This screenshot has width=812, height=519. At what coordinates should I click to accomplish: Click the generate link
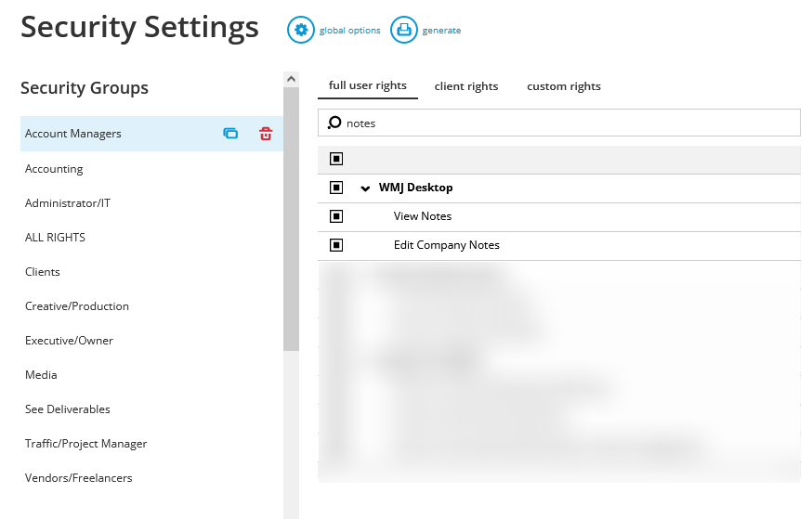click(441, 31)
